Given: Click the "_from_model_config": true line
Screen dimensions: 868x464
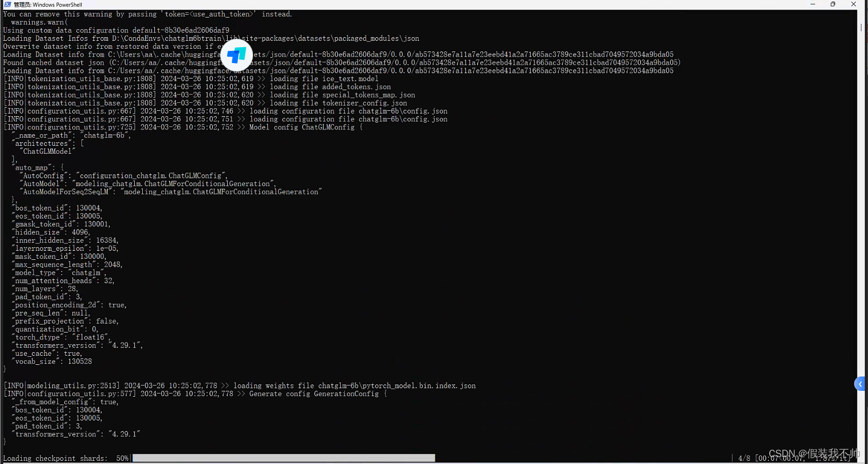Looking at the screenshot, I should pyautogui.click(x=65, y=402).
